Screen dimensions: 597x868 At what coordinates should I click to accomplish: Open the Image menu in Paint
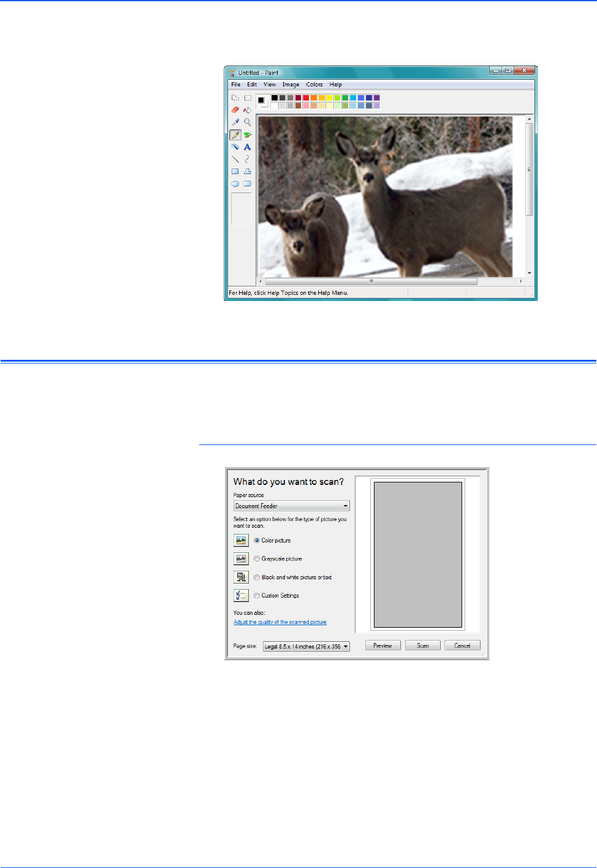(x=291, y=85)
